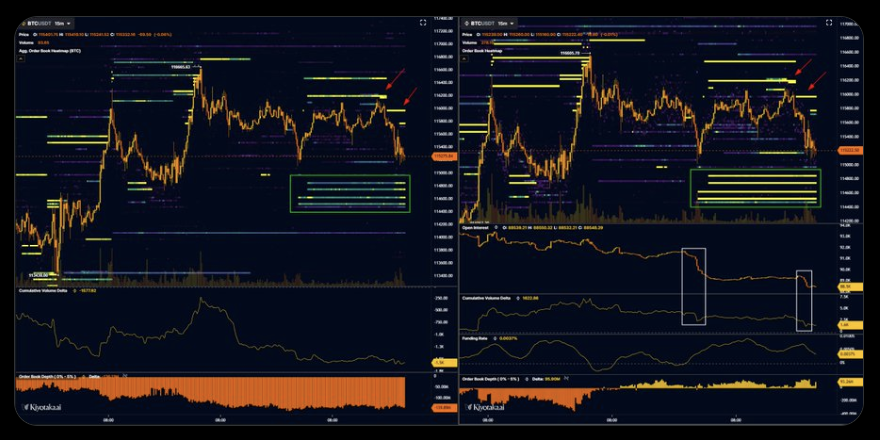Open 15m timeframe dropdown on right chart

506,24
